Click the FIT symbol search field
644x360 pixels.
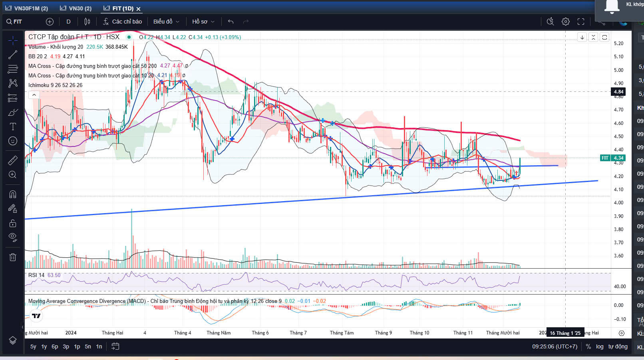coord(22,22)
